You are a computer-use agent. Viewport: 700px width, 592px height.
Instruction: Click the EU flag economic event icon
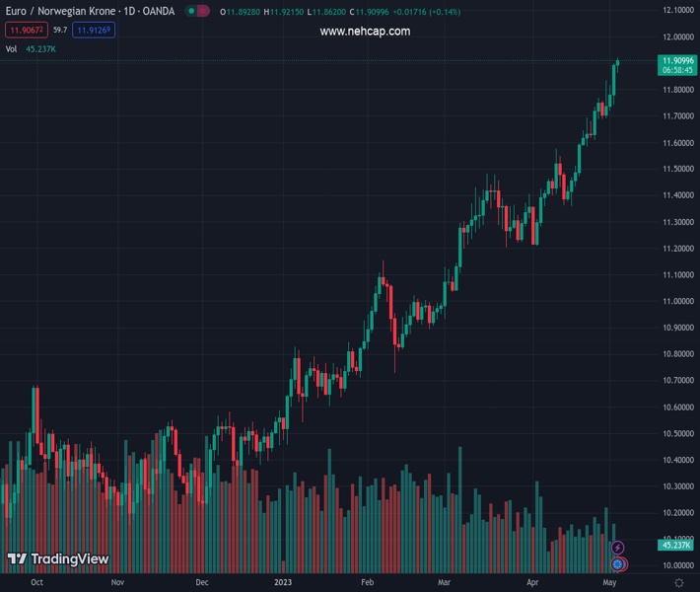618,563
